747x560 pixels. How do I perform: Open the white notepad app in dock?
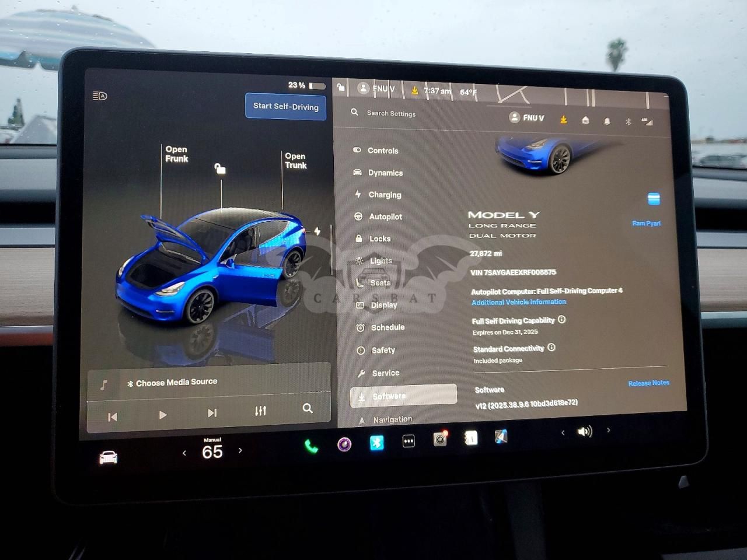coord(470,437)
